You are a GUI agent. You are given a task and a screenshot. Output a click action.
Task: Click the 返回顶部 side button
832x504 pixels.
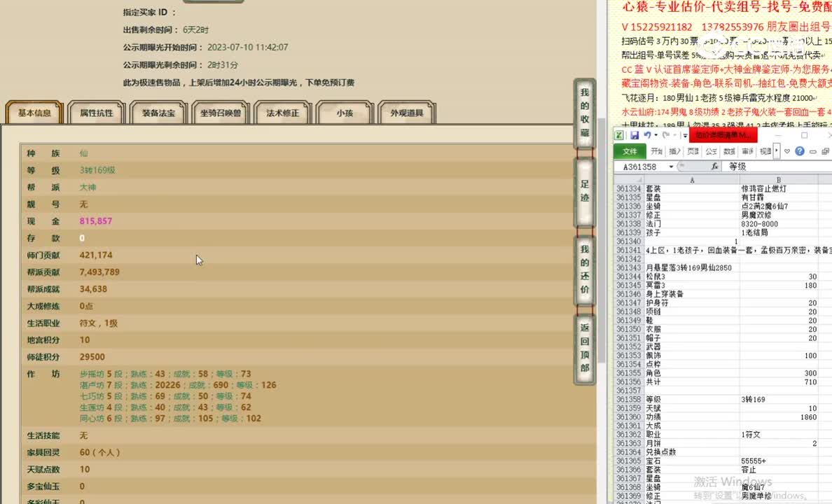(x=585, y=348)
